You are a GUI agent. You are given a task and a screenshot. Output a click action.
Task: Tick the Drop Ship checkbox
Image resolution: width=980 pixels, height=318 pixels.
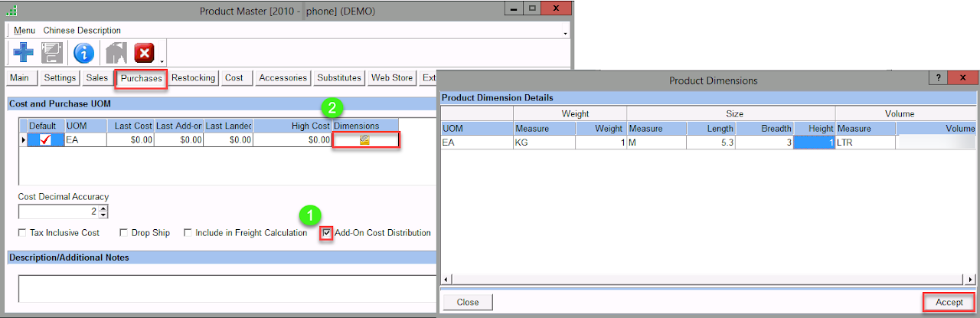click(x=124, y=233)
